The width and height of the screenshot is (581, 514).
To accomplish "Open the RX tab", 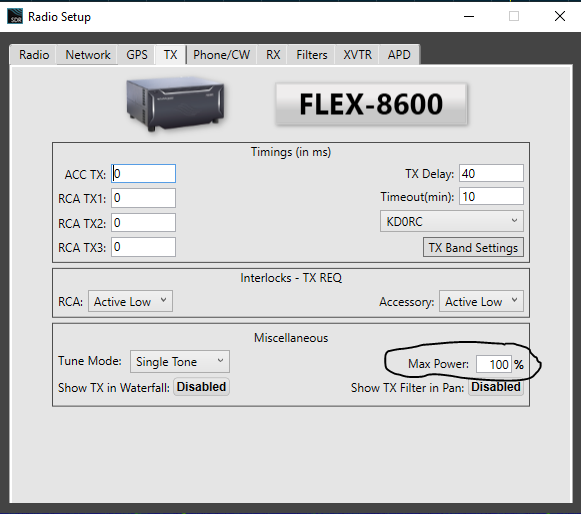I will pos(273,55).
